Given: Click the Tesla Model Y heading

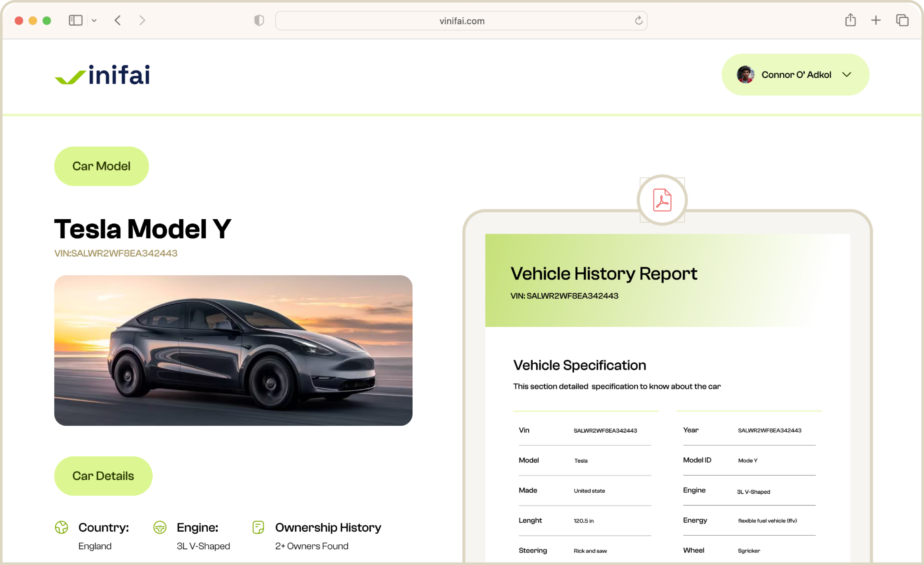Looking at the screenshot, I should (x=143, y=229).
